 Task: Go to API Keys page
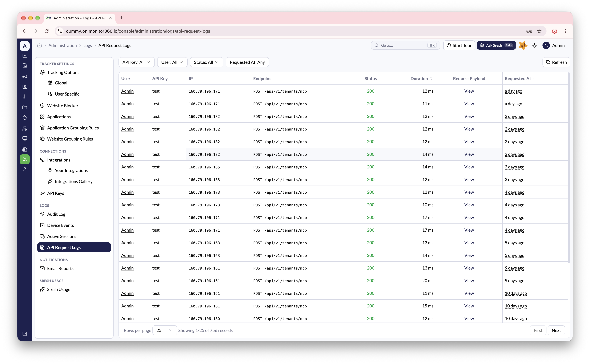tap(74, 193)
